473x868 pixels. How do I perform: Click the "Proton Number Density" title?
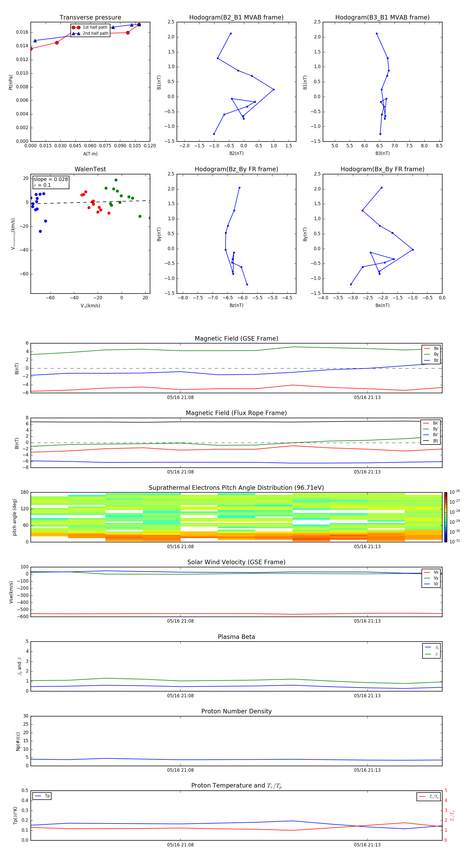coord(236,711)
